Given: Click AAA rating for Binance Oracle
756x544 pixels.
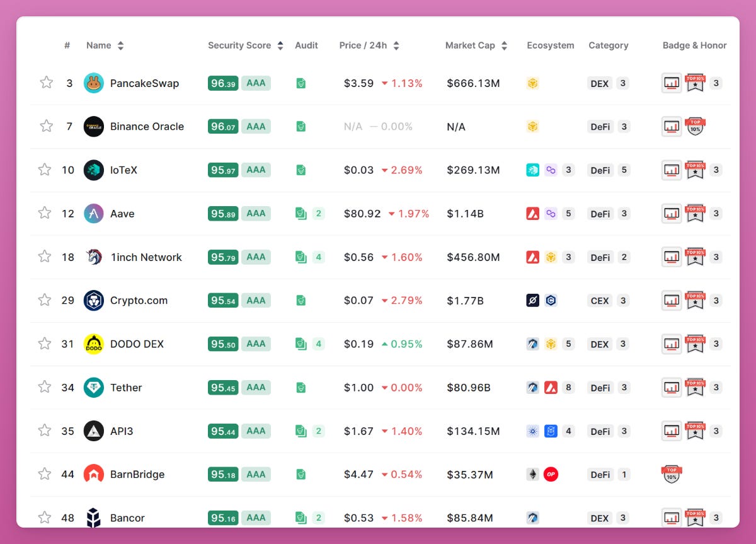Looking at the screenshot, I should (x=256, y=126).
